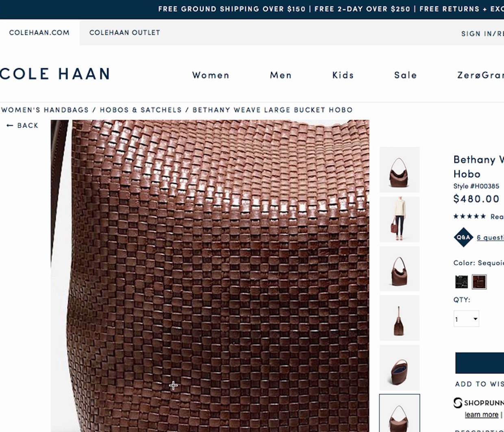Open the Men menu

click(280, 75)
